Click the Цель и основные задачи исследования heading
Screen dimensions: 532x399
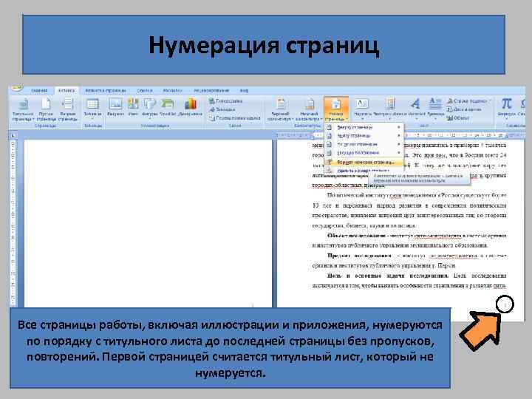point(387,276)
